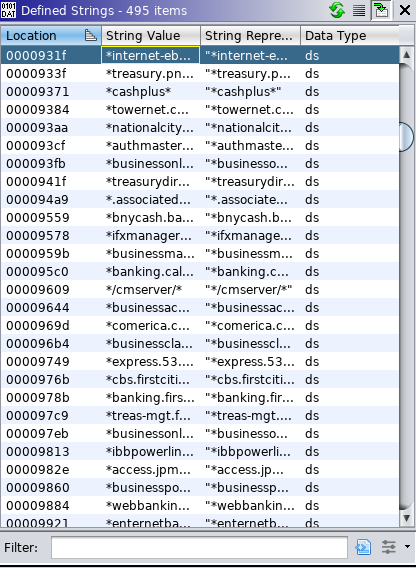Select row at location 000097c9
416x568 pixels.
coord(199,415)
